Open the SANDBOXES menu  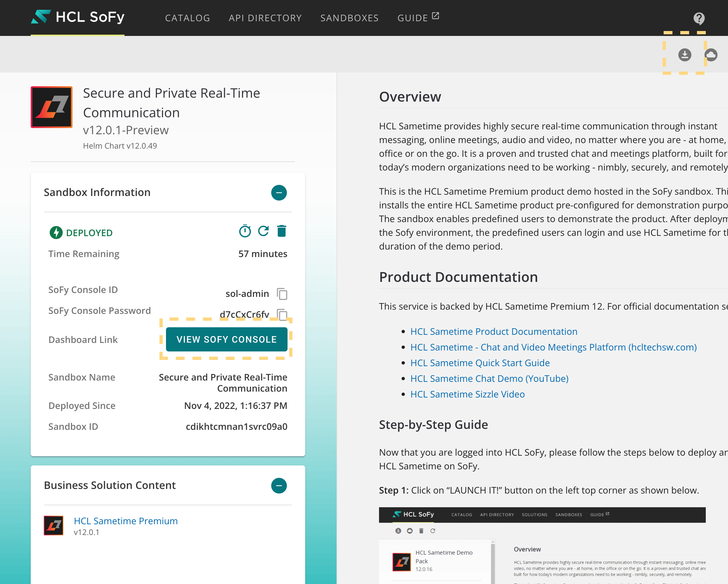[350, 18]
